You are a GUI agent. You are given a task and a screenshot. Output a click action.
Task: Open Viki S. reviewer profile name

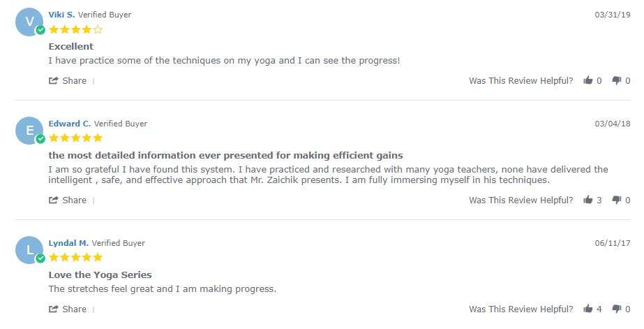point(61,15)
